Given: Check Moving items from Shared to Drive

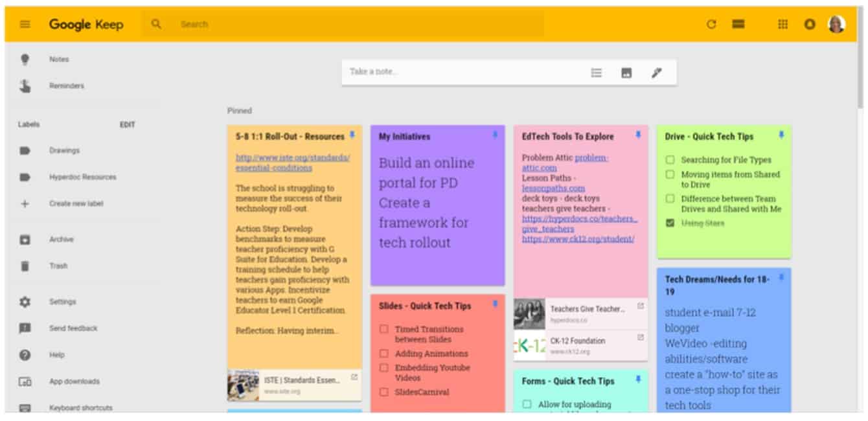Looking at the screenshot, I should (670, 174).
